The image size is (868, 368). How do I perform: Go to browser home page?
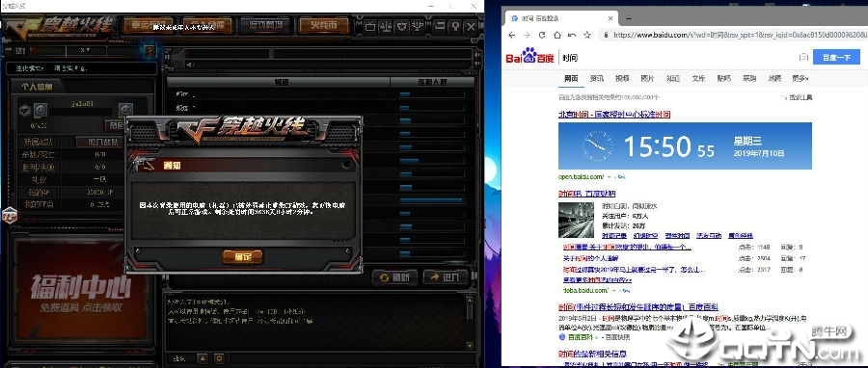click(x=556, y=35)
